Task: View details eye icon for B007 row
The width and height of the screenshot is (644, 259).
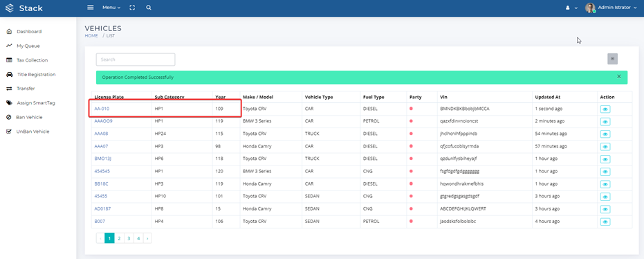Action: [605, 222]
